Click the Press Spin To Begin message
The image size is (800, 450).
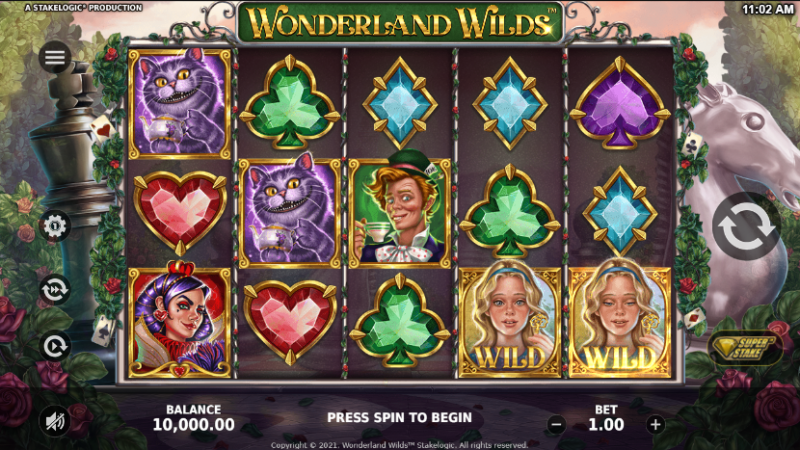coord(399,417)
